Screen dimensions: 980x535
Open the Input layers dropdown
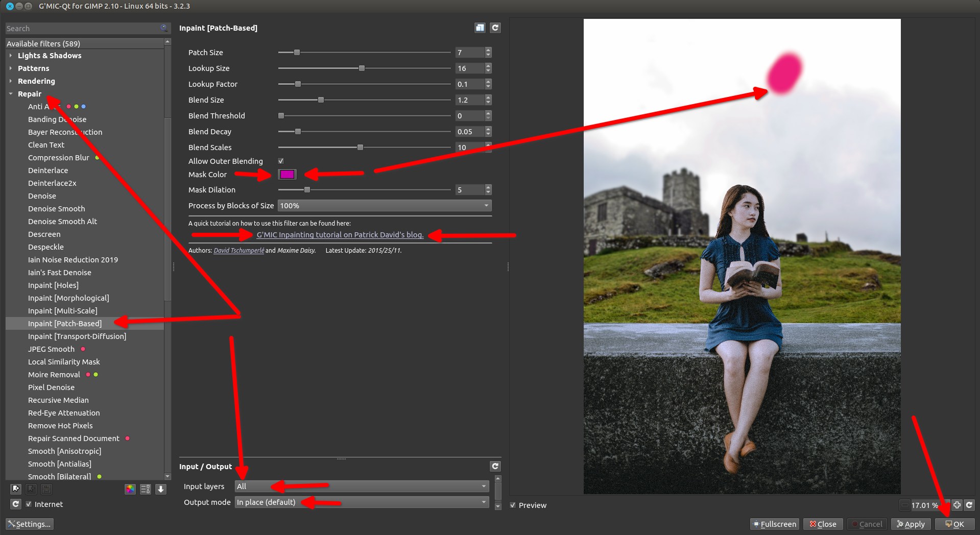tap(362, 487)
